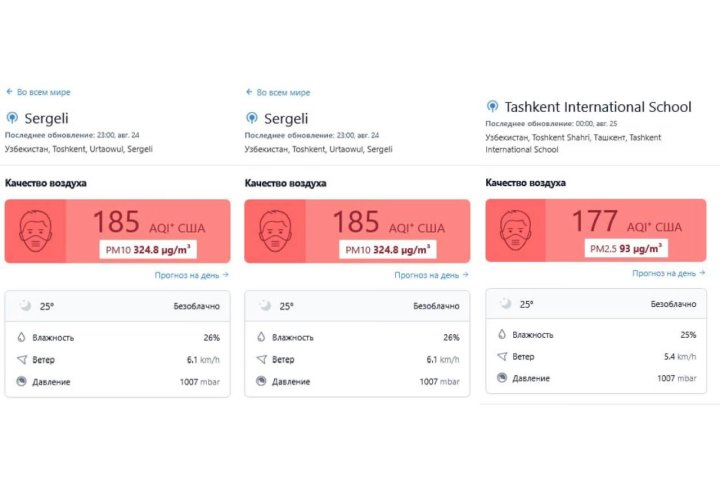Open "Прогноз на день" in the middle Sergeli panel
This screenshot has width=720, height=478.
(x=431, y=274)
